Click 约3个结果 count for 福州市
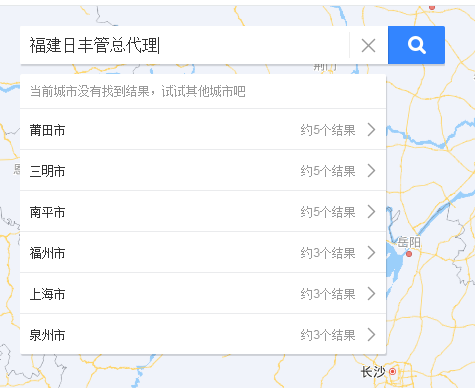 pyautogui.click(x=328, y=253)
